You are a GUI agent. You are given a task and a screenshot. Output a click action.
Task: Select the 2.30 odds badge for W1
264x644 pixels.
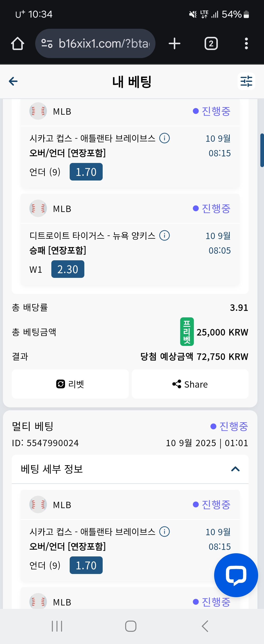pyautogui.click(x=68, y=269)
